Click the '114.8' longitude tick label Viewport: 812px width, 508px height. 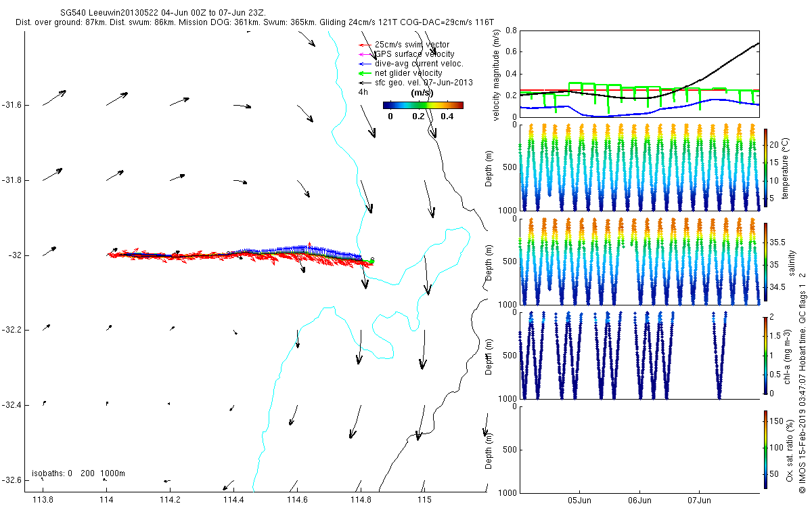(x=361, y=501)
